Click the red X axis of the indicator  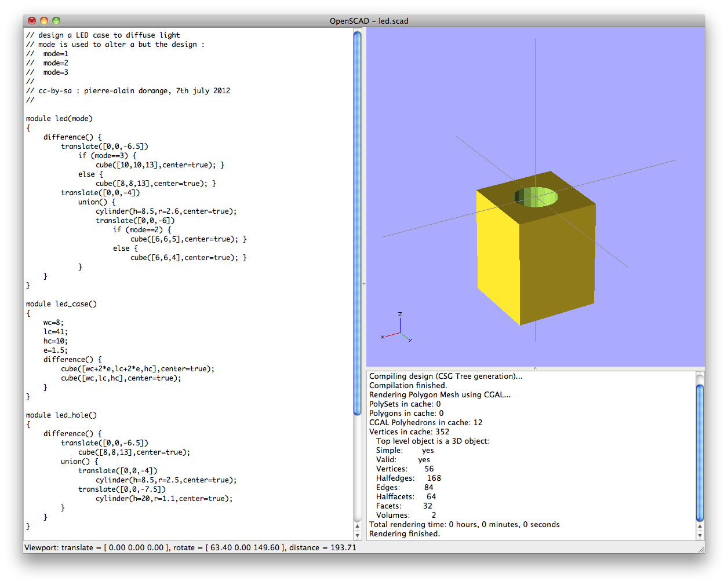tap(393, 334)
